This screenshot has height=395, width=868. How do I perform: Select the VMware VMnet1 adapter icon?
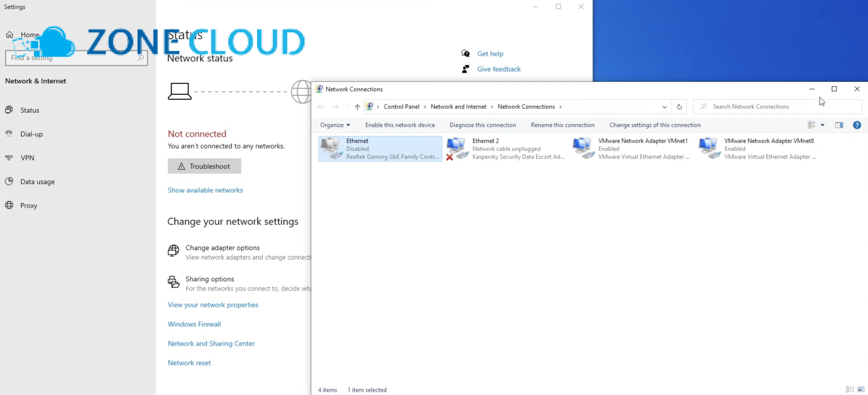pyautogui.click(x=584, y=149)
